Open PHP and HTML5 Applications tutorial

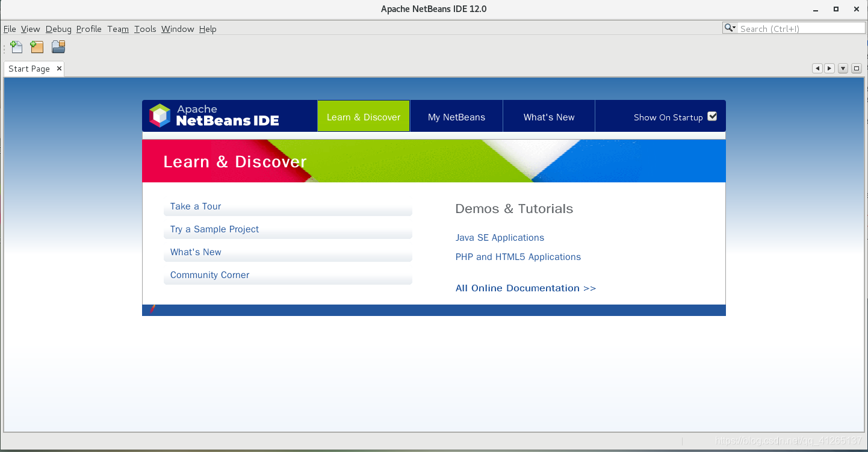tap(518, 257)
